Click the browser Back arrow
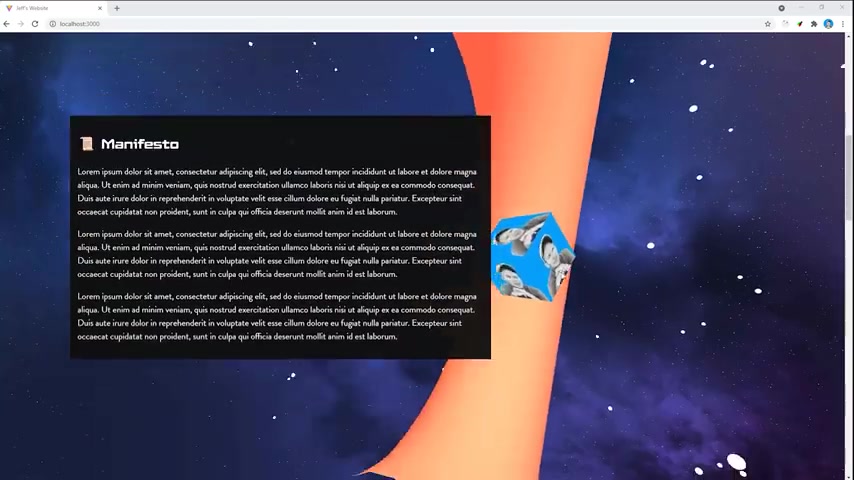Image resolution: width=854 pixels, height=480 pixels. coord(7,24)
